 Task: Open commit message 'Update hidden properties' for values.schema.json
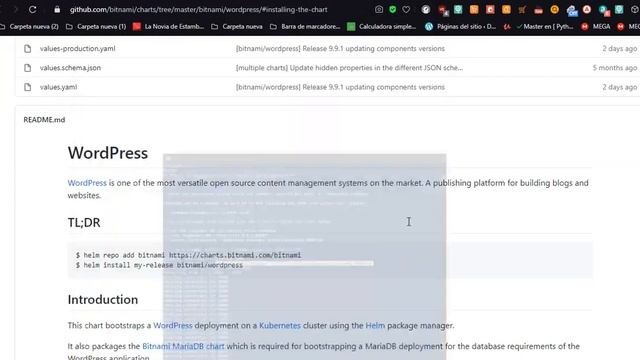tap(349, 68)
